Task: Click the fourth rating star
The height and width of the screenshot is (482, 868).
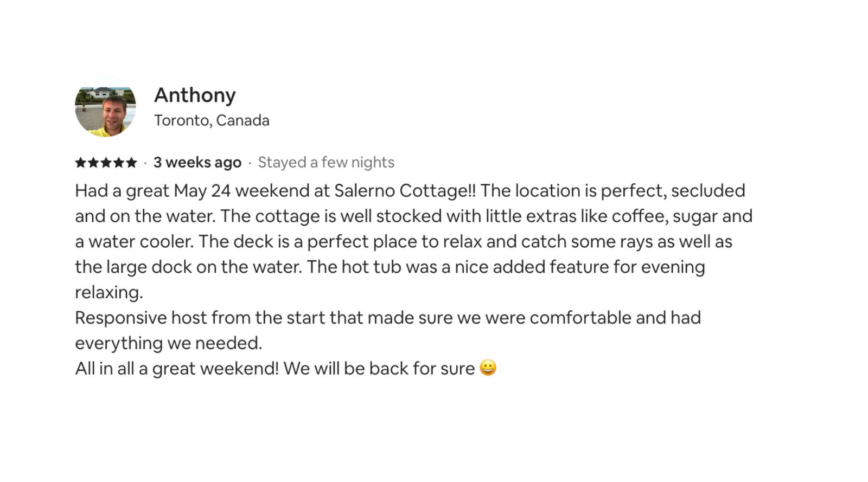Action: tap(118, 163)
